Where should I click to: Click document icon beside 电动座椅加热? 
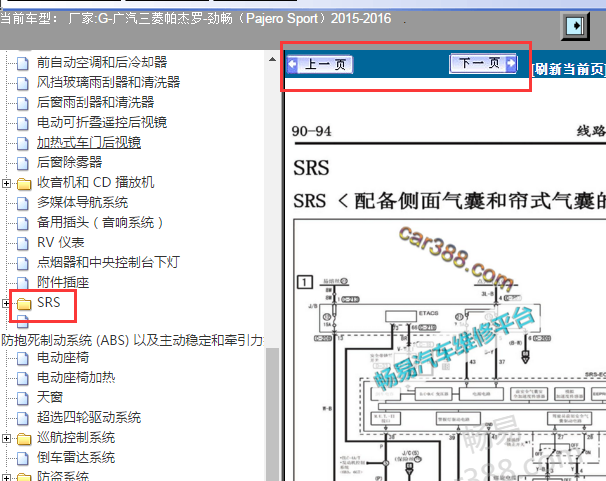pyautogui.click(x=23, y=378)
